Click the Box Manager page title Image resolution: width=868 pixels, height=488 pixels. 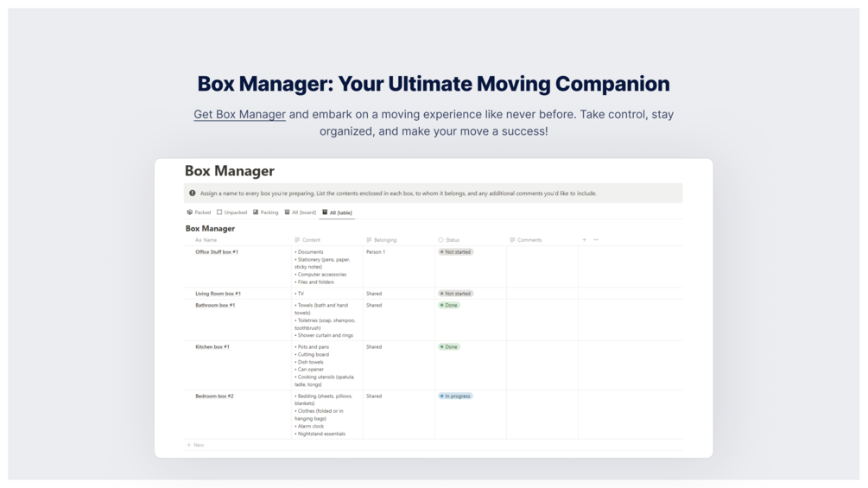(x=230, y=171)
